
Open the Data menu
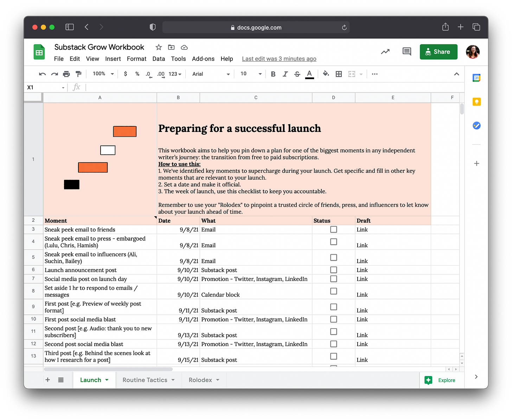point(159,59)
